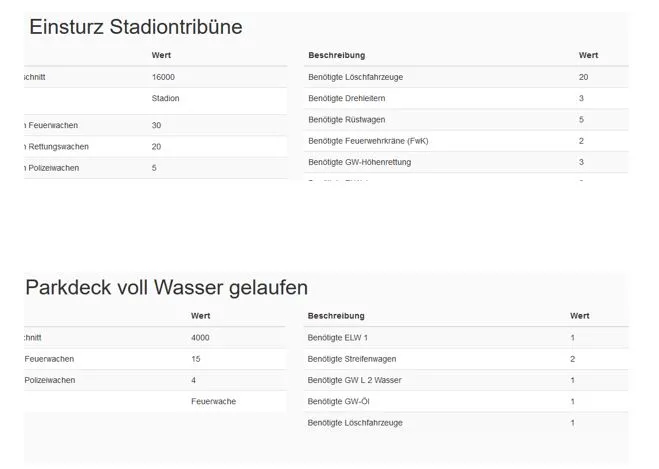The height and width of the screenshot is (469, 659).
Task: Click 'Beschreibung' header in the Parkdeck table
Action: pos(336,316)
